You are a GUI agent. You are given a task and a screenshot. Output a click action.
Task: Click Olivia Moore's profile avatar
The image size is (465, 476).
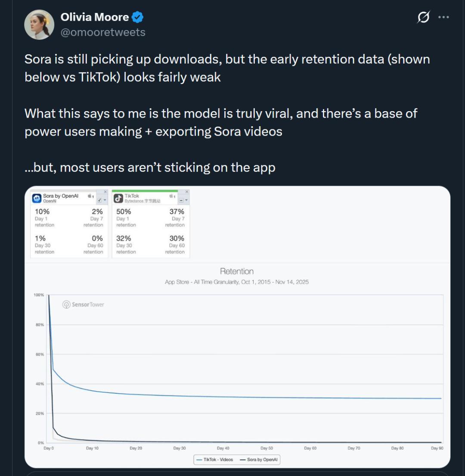[39, 25]
